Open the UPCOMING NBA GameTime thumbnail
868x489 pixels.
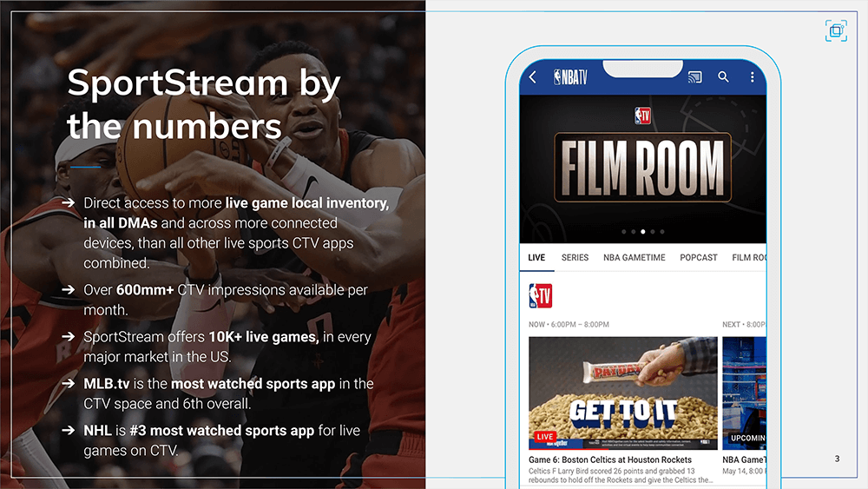tap(744, 393)
